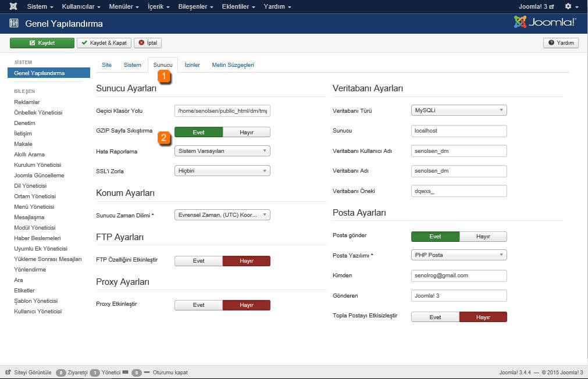Expand the Veritabanı Türü MySQLi dropdown
588x379 pixels.
[459, 110]
